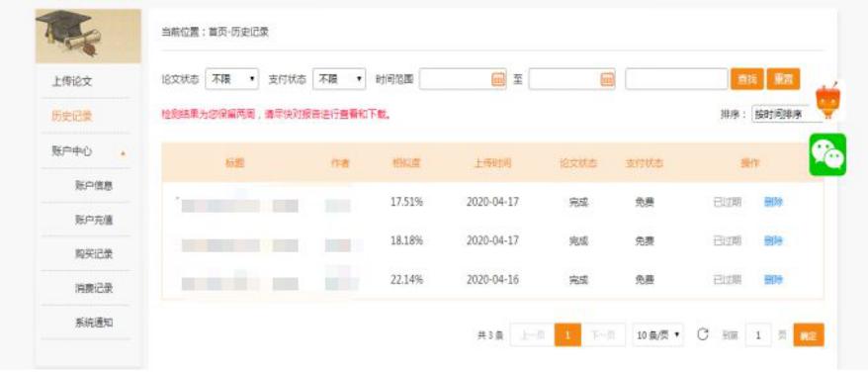Click the breadcrumb 首页-历史记录
The height and width of the screenshot is (372, 868).
click(238, 32)
